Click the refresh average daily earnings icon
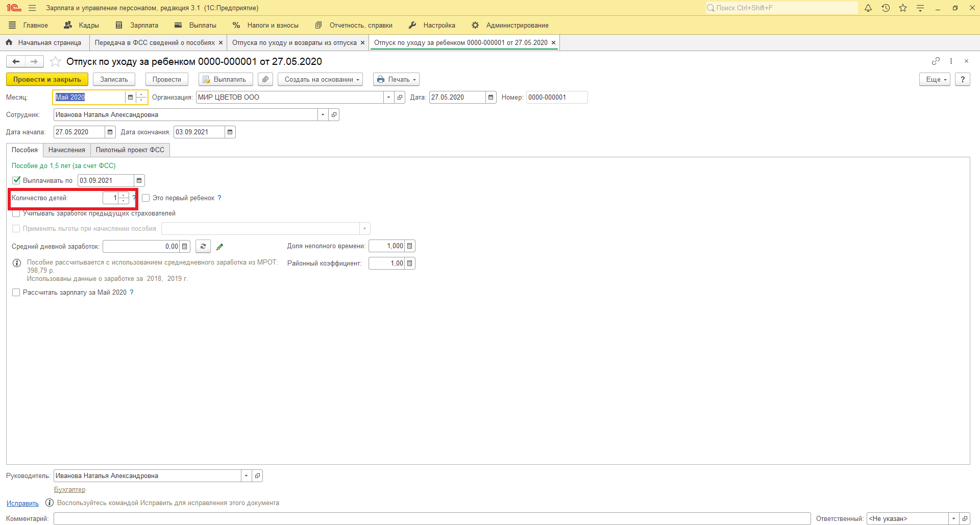This screenshot has width=980, height=525. (203, 247)
